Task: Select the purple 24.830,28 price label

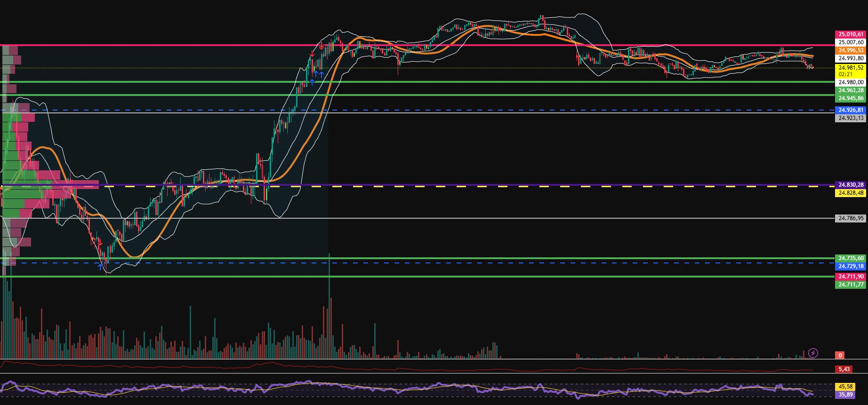Action: 851,185
